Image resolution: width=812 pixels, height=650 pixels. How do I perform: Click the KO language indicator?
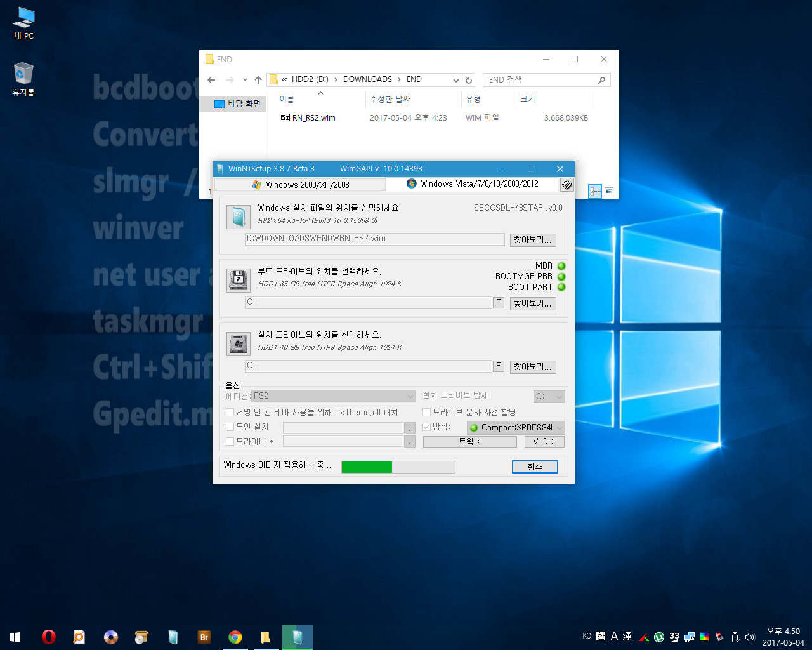587,636
